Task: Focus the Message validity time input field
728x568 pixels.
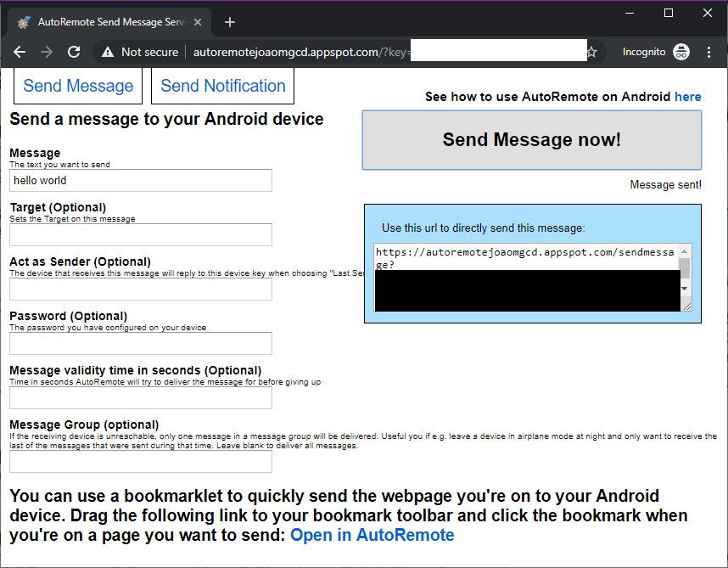Action: coord(141,397)
